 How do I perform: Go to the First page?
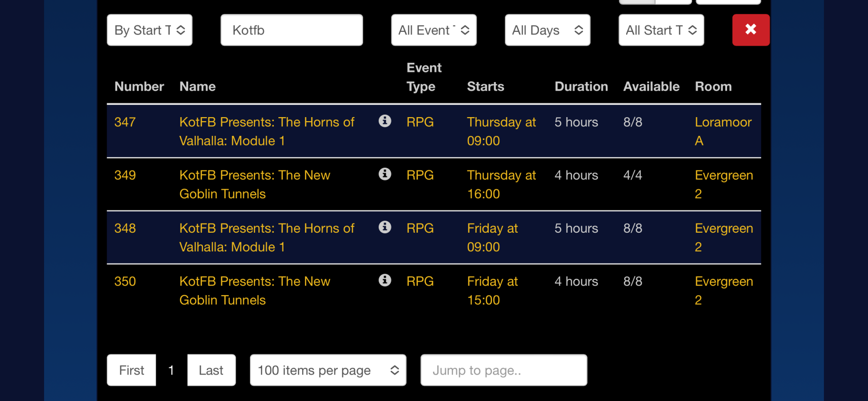tap(131, 370)
